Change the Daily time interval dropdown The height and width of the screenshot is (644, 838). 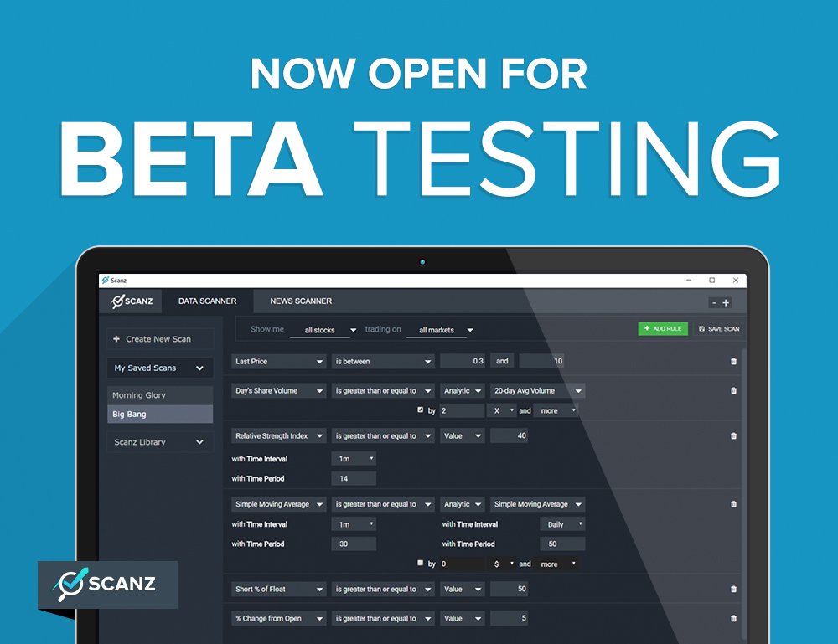coord(562,524)
